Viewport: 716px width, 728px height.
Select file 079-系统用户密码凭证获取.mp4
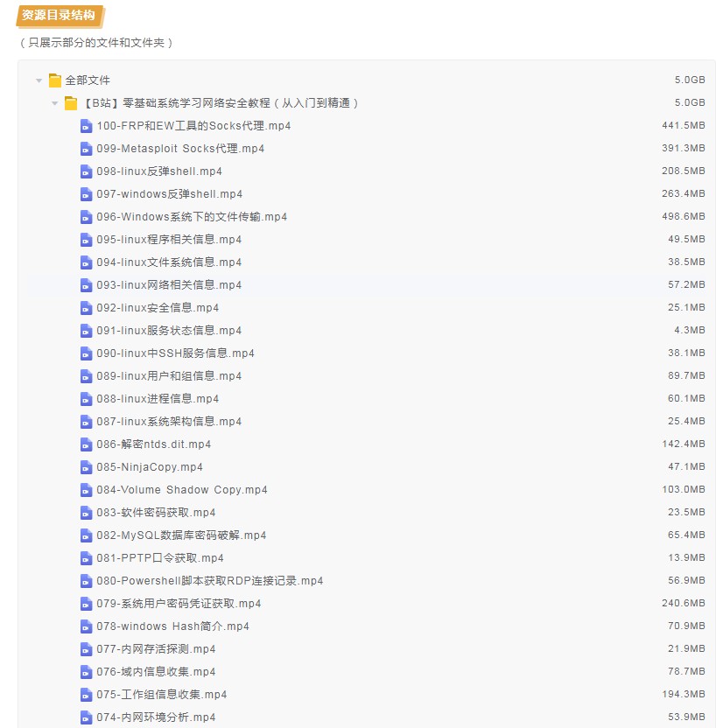tap(179, 604)
